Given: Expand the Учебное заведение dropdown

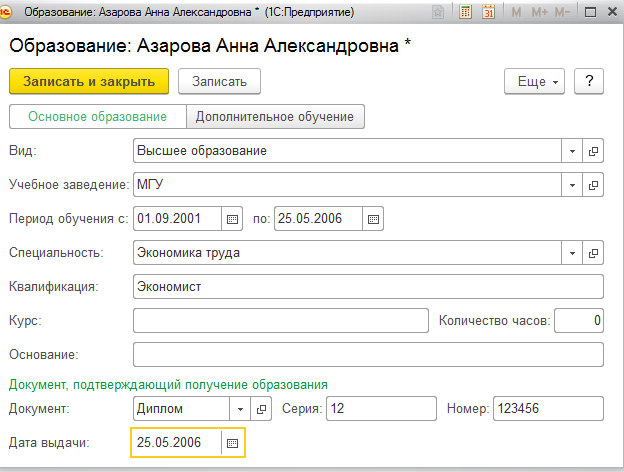Looking at the screenshot, I should (x=573, y=185).
